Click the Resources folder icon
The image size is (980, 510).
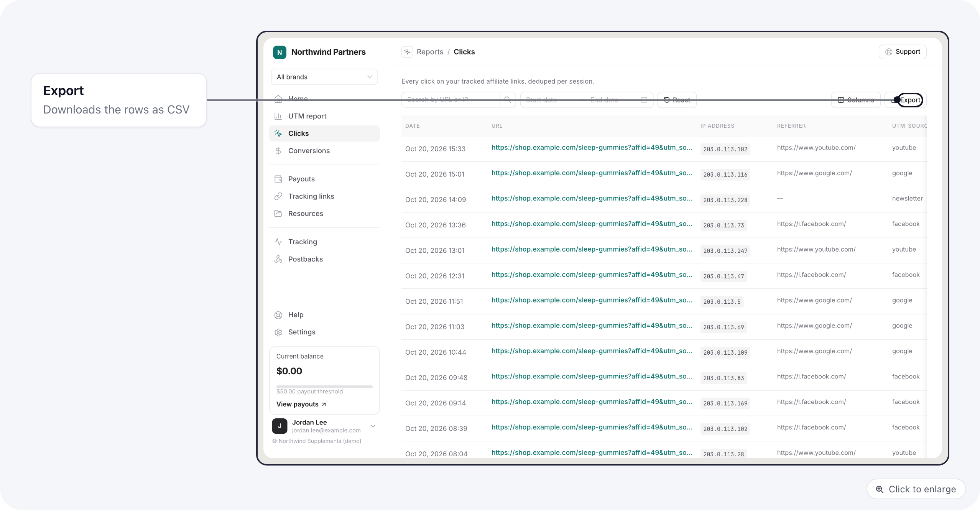tap(278, 214)
